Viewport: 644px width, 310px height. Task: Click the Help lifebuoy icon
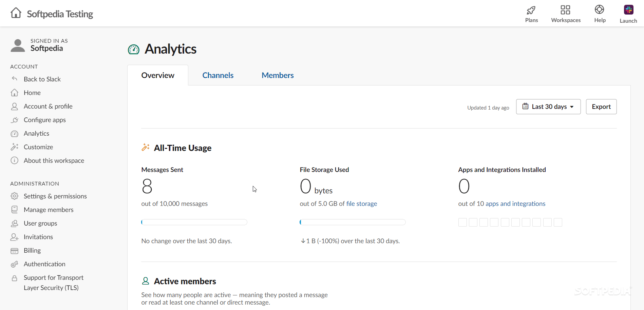600,9
